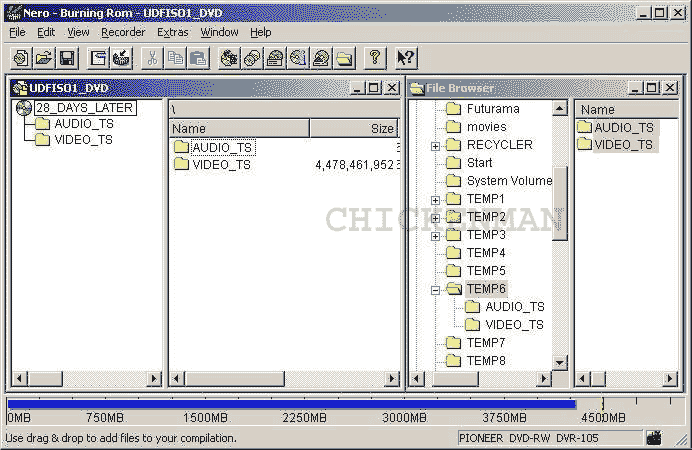Click the Paste toolbar icon
Screen dimensions: 692x450
tap(199, 58)
